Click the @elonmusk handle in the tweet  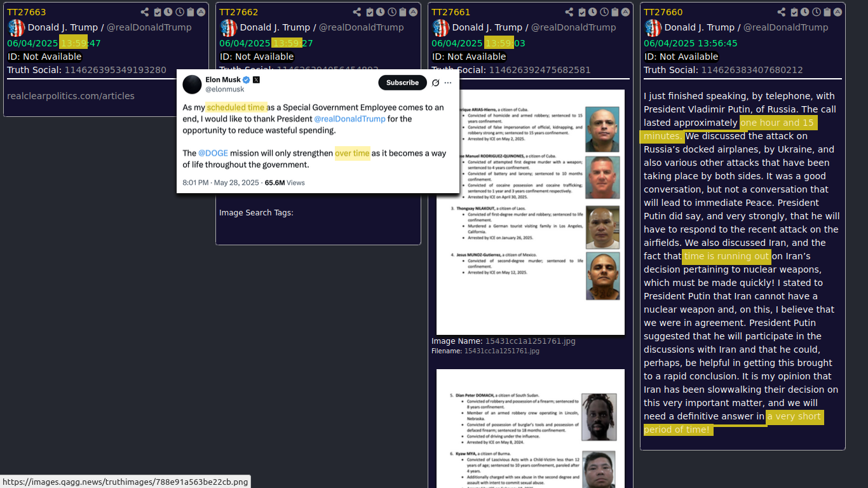(224, 90)
